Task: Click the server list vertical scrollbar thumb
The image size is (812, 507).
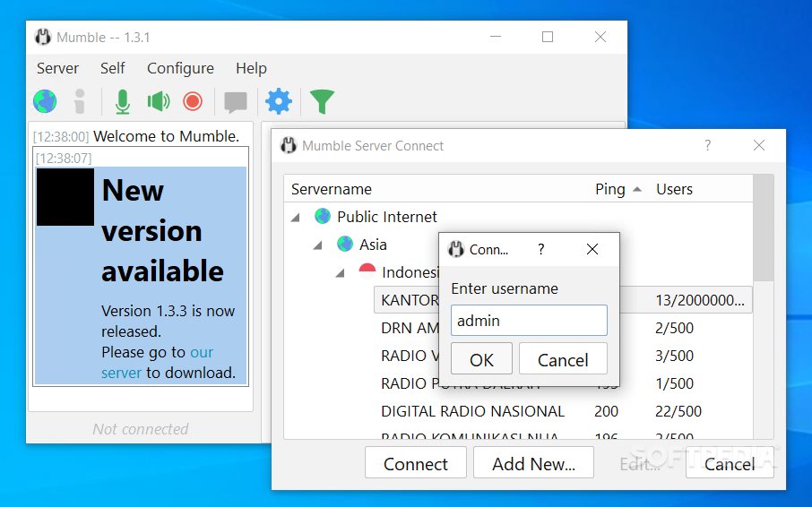Action: [763, 228]
